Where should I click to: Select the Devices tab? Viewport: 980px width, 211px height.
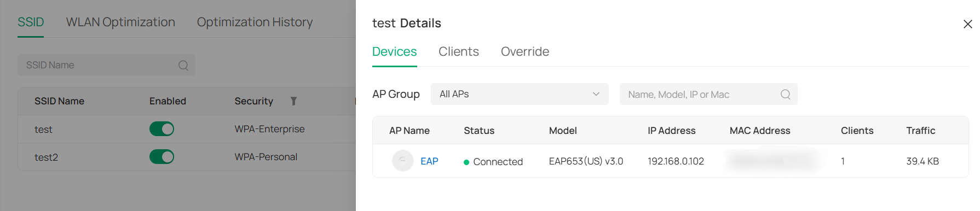[395, 51]
